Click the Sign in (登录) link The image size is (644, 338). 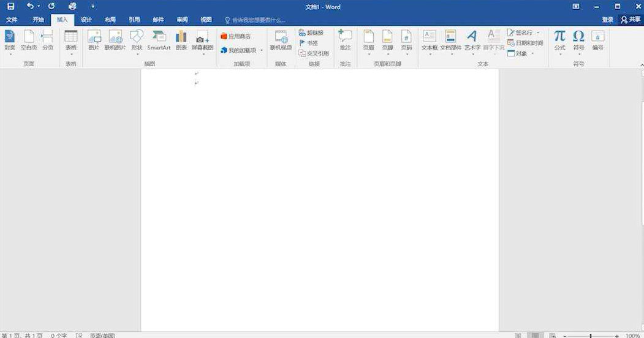tap(607, 19)
